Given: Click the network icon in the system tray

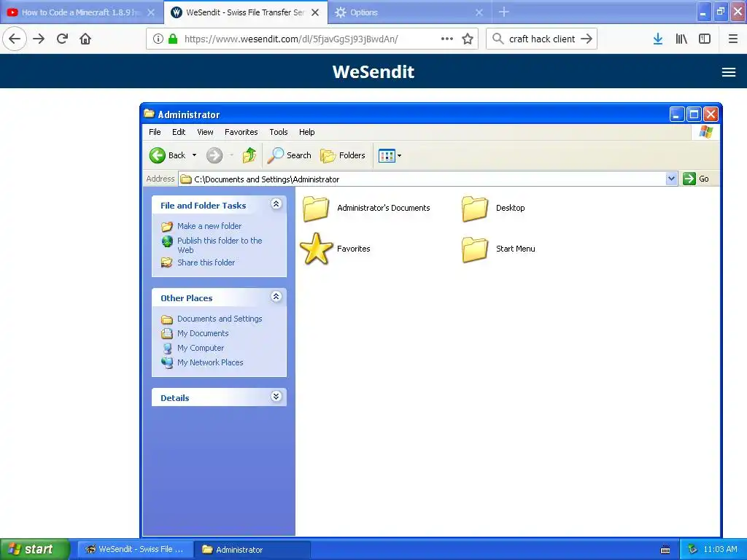Looking at the screenshot, I should tap(693, 550).
